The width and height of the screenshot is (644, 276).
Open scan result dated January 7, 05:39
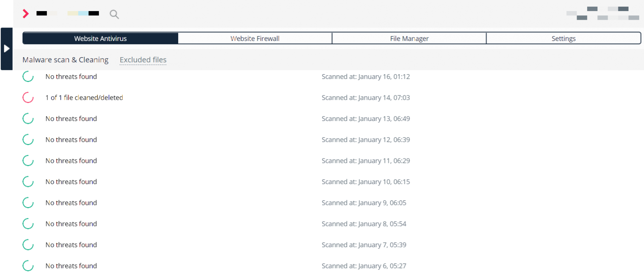[x=364, y=245]
